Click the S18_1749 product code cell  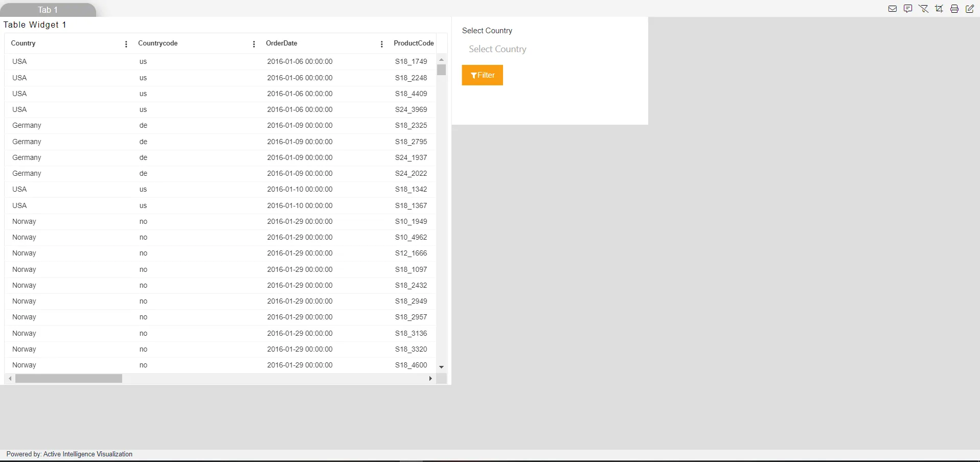(411, 62)
